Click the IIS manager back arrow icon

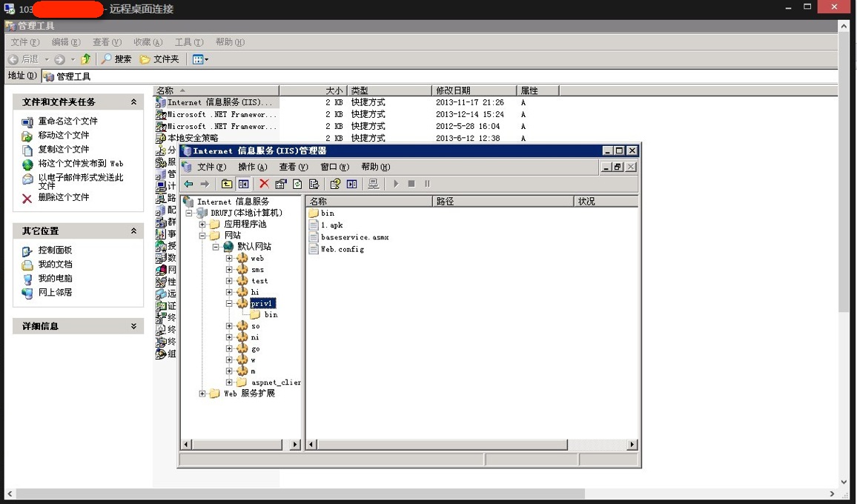[x=188, y=185]
